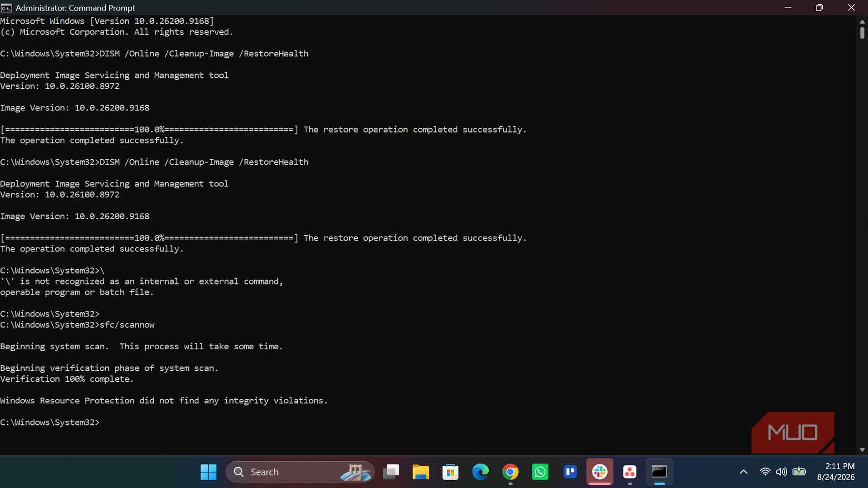Close the Command Prompt window

click(851, 7)
